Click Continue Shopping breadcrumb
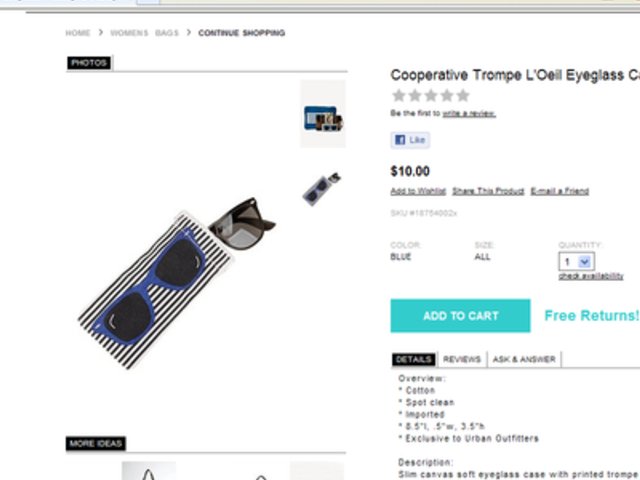640x480 pixels. pos(242,33)
